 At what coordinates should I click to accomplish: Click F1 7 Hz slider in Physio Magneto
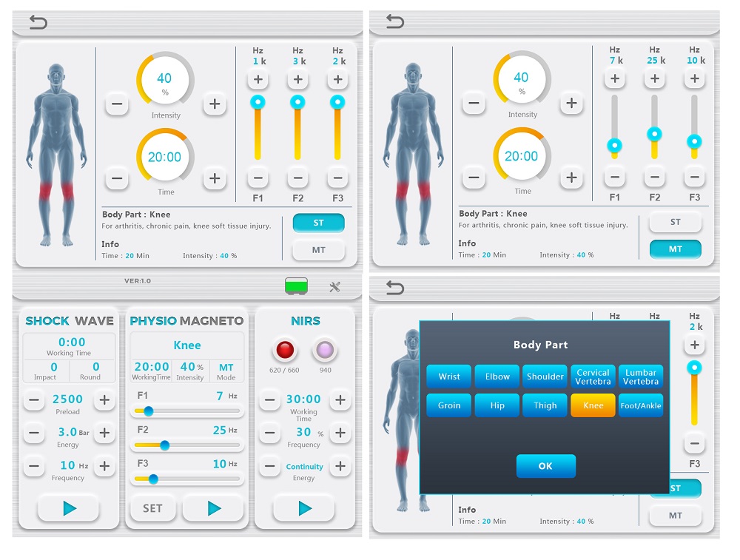point(187,411)
